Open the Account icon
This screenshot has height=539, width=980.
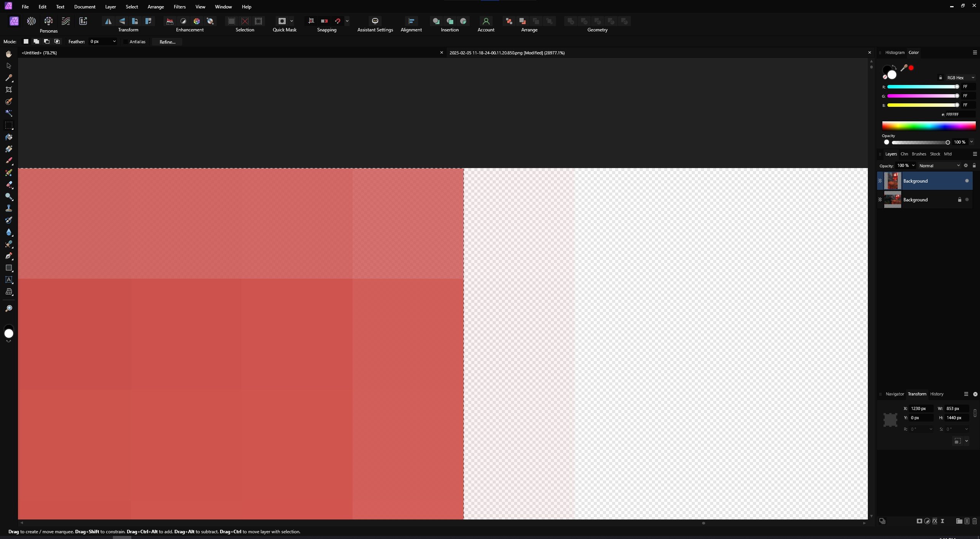click(486, 21)
